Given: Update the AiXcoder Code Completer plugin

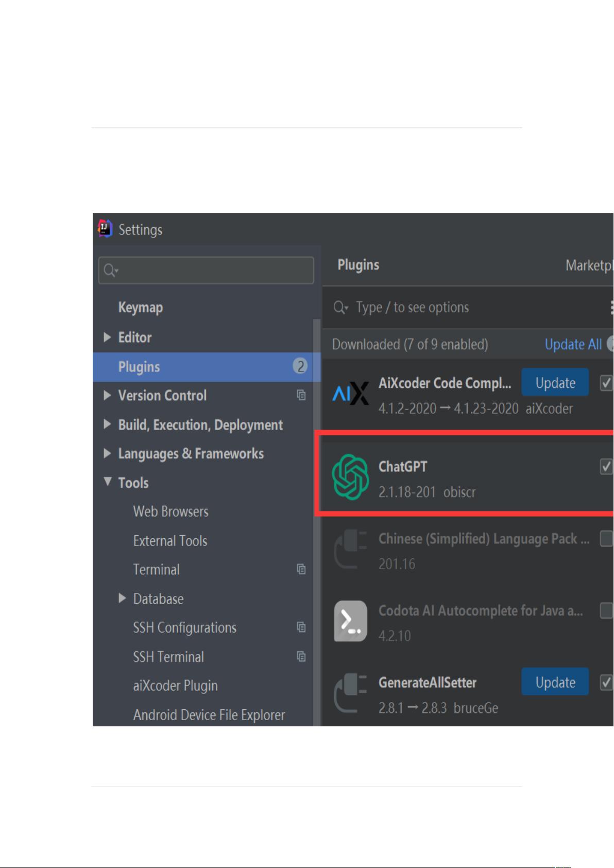Looking at the screenshot, I should (555, 382).
